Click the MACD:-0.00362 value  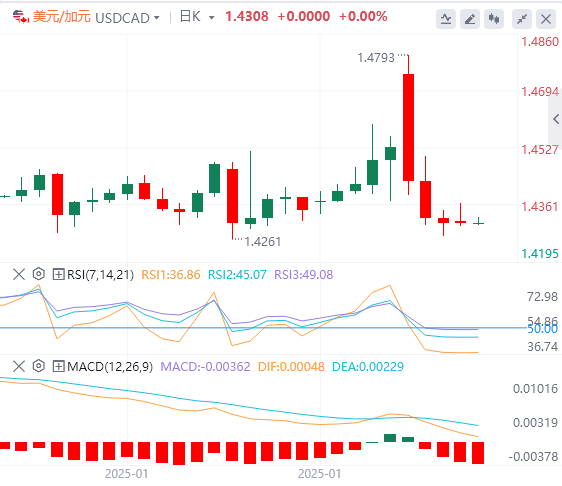[x=205, y=367]
